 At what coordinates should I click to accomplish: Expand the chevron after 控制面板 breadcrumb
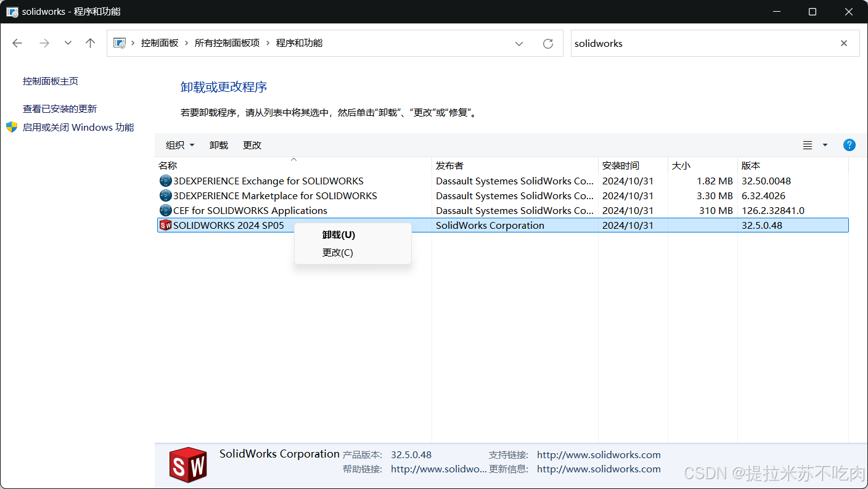[x=187, y=43]
